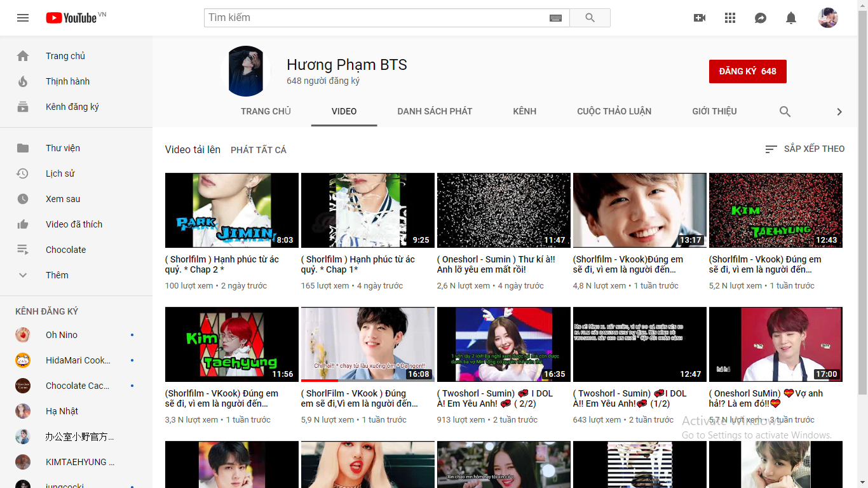Open the on-screen keyboard icon in search

(x=555, y=18)
